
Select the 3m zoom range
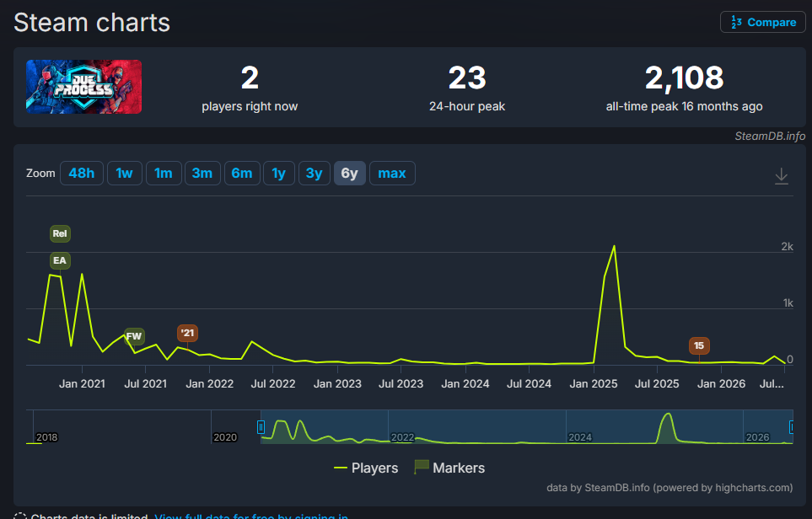pyautogui.click(x=202, y=174)
